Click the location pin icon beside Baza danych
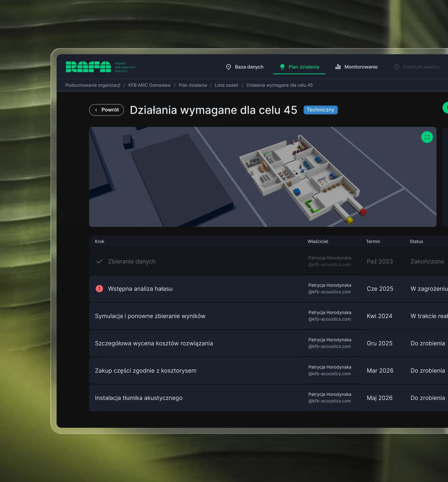Screen dimensions: 448x482 pos(228,67)
